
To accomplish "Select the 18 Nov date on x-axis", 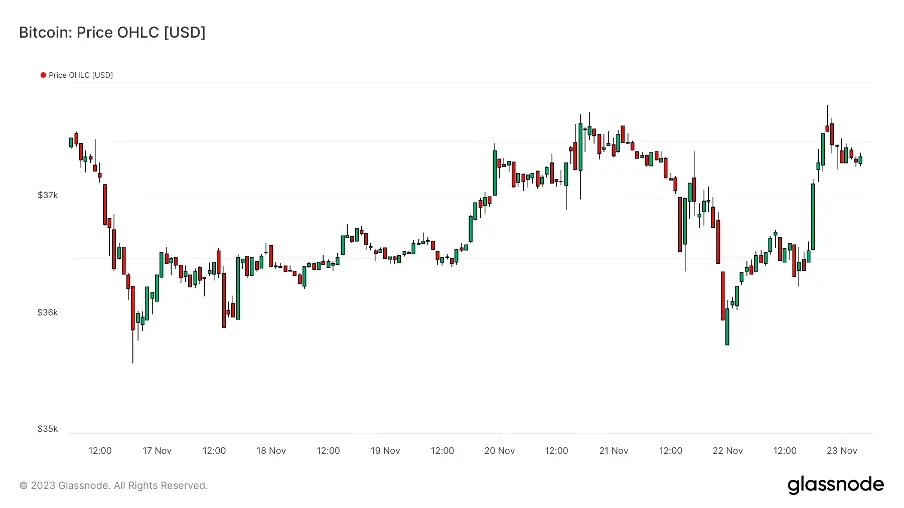I will click(x=271, y=451).
